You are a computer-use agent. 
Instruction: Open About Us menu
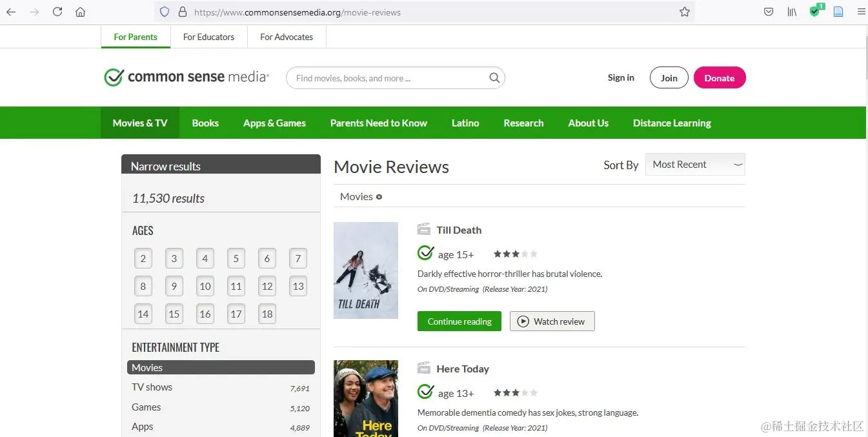[588, 123]
